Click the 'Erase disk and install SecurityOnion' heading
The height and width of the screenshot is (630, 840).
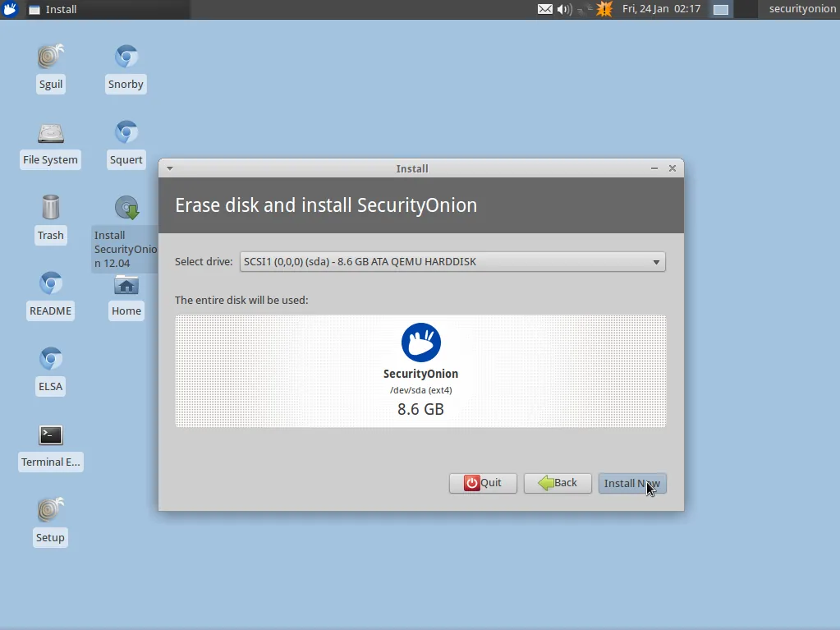[326, 205]
